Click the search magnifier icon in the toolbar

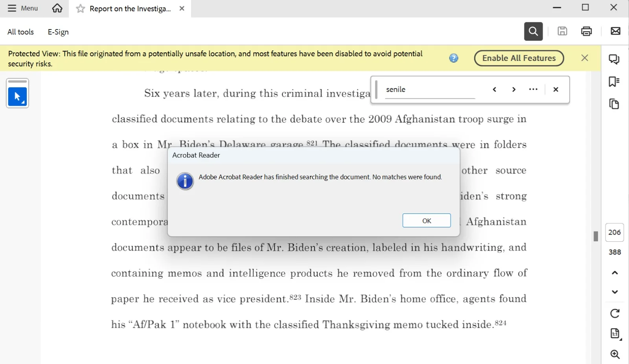click(x=533, y=31)
